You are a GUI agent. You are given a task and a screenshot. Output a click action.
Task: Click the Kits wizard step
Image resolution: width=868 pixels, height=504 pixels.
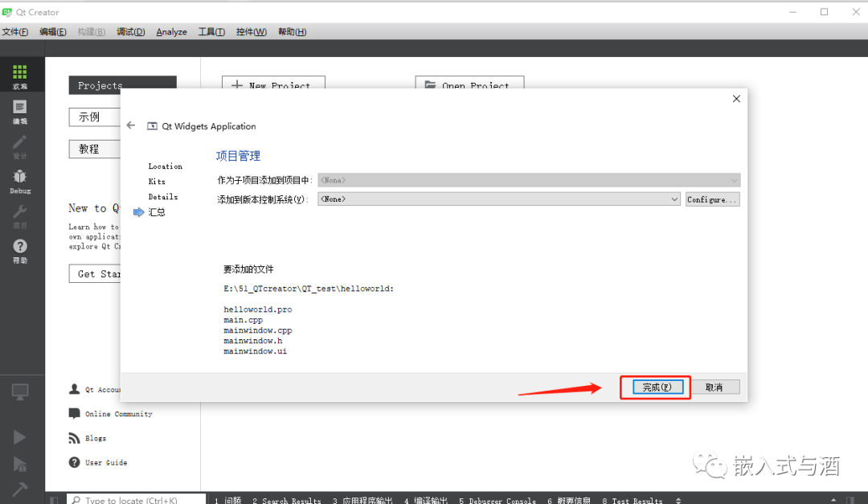(157, 182)
